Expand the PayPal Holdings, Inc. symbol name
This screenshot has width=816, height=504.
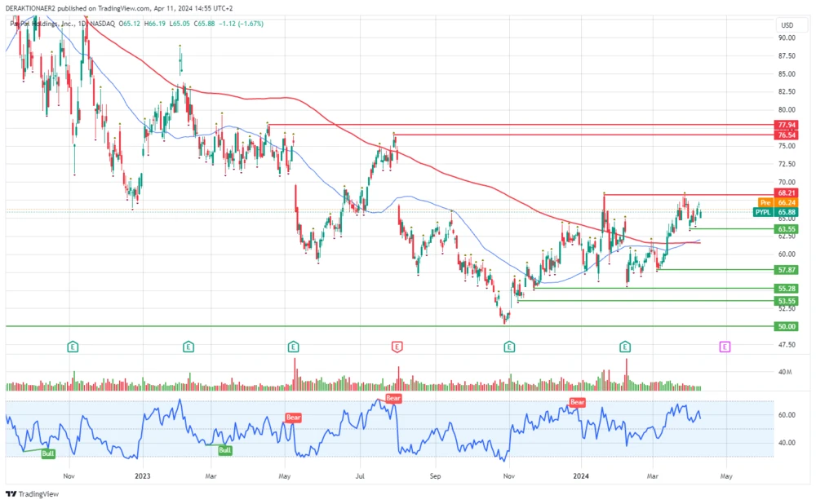pos(39,24)
